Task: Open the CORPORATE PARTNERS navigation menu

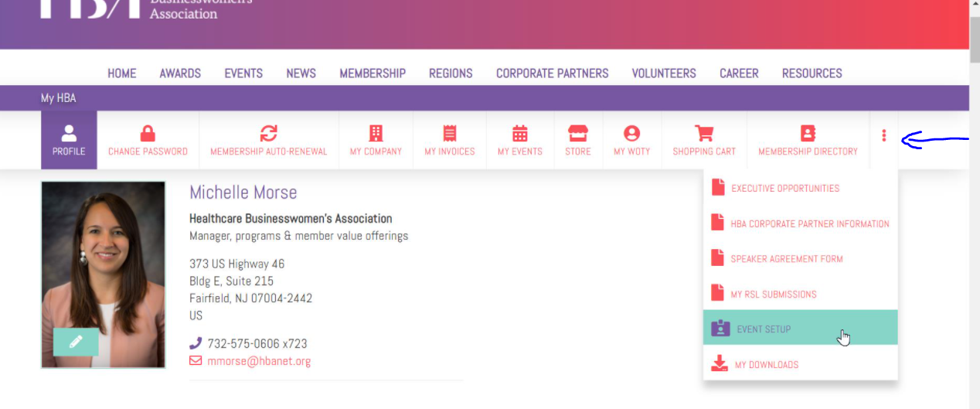Action: pyautogui.click(x=553, y=73)
